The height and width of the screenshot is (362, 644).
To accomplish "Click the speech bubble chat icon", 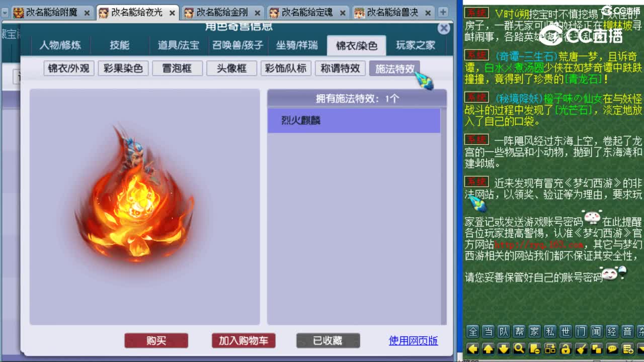I will pos(612,348).
